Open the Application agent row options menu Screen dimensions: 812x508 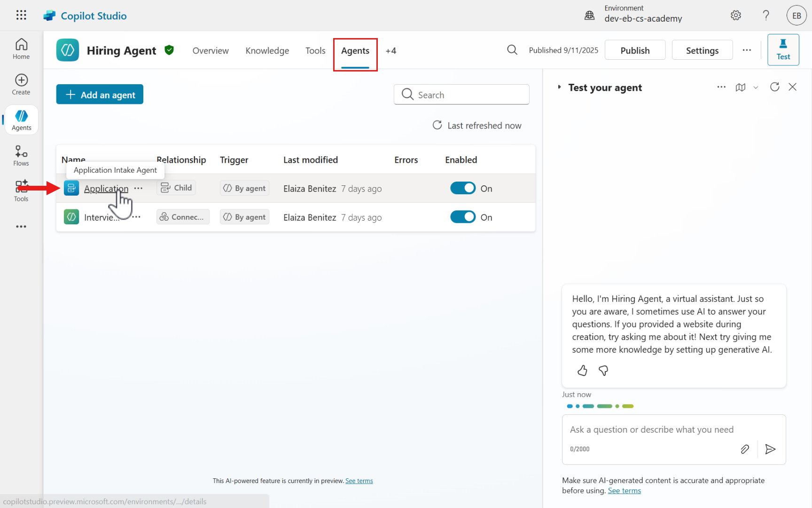tap(138, 188)
